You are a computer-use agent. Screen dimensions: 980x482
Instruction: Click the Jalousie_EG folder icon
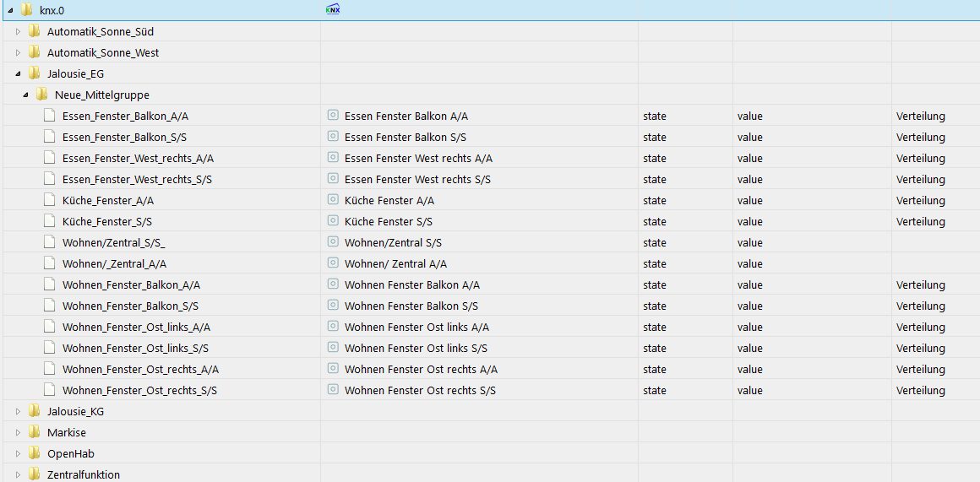coord(35,73)
